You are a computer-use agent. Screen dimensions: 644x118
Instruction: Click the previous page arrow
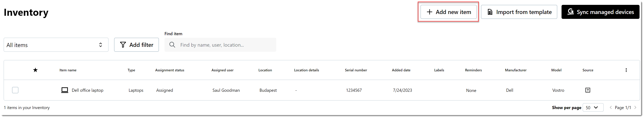[x=611, y=107]
